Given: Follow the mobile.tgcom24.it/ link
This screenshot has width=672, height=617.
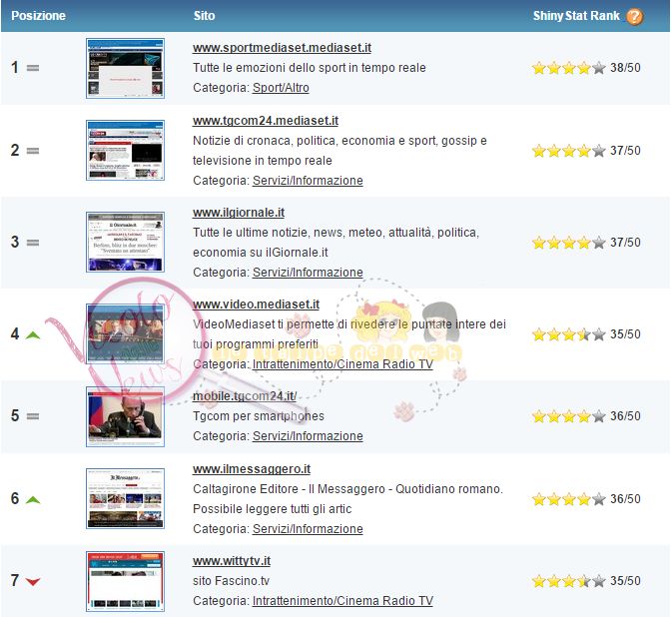Looking at the screenshot, I should click(x=245, y=396).
